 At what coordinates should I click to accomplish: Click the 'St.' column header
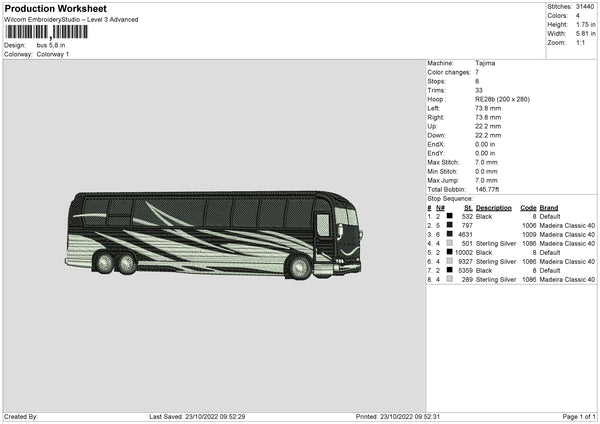pyautogui.click(x=468, y=208)
